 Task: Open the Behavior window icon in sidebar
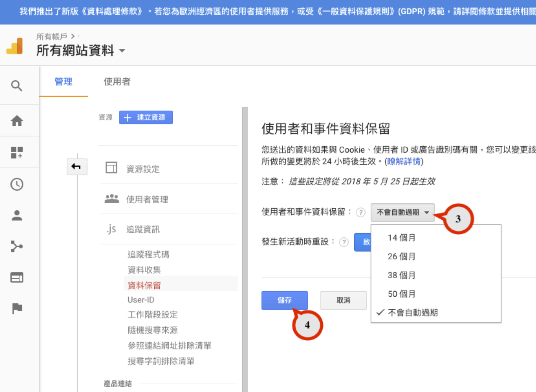[17, 278]
